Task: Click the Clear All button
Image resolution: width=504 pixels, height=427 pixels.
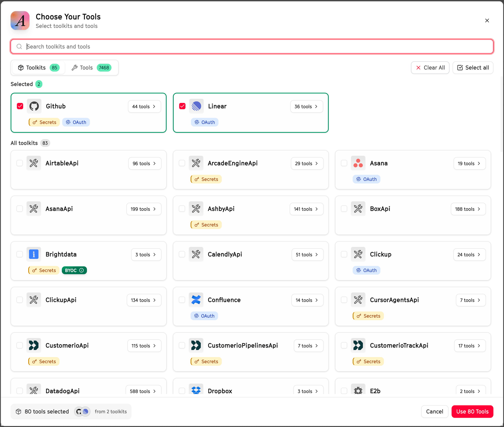Action: 430,68
